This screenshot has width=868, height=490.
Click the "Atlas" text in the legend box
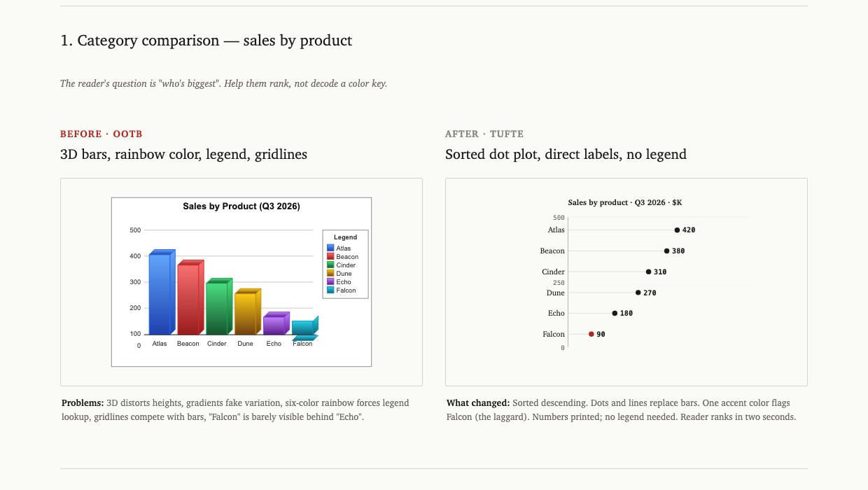[344, 248]
